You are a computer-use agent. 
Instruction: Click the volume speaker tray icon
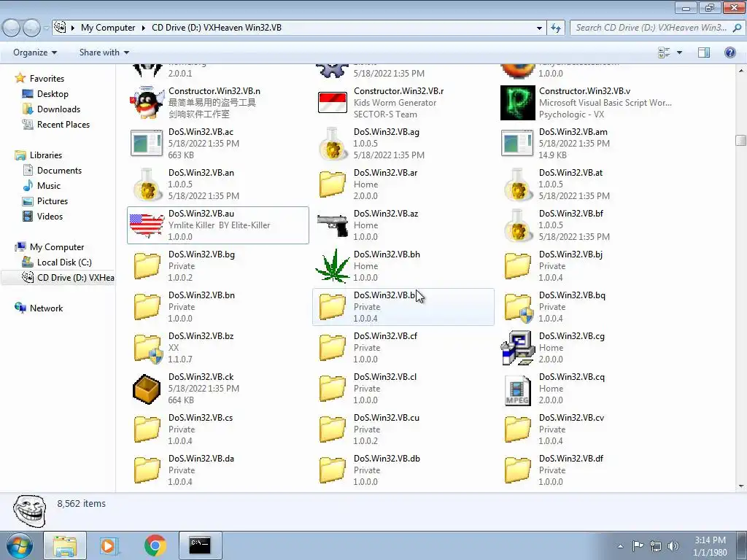[x=673, y=546]
